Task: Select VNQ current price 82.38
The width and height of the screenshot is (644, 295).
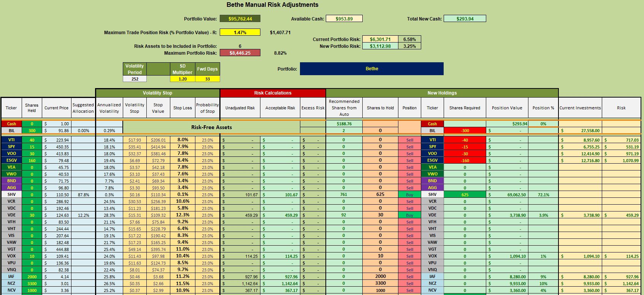Action: point(57,270)
